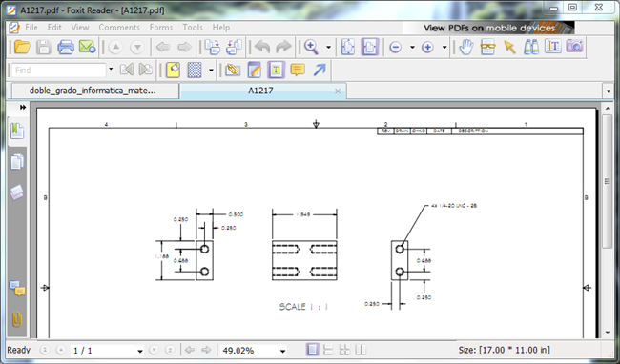Screen dimensions: 620x364
Task: Select the Hand tool
Action: (466, 47)
